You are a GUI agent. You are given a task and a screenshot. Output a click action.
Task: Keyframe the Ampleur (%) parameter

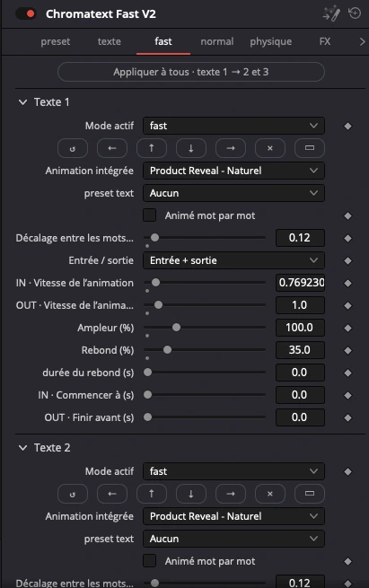(347, 329)
